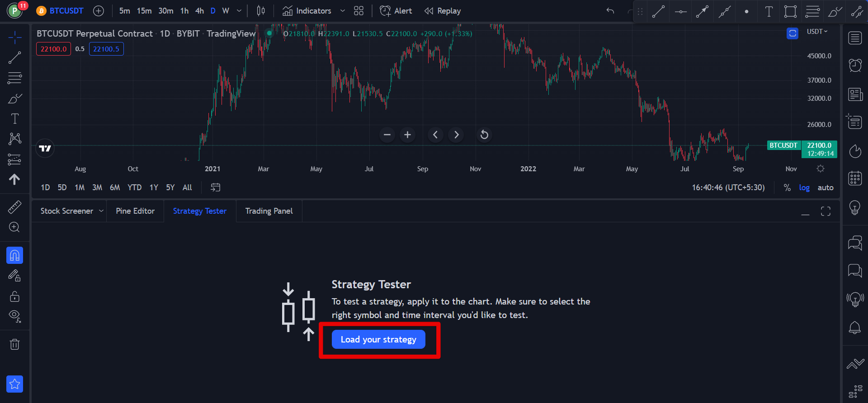Toggle auto scale

pyautogui.click(x=826, y=187)
